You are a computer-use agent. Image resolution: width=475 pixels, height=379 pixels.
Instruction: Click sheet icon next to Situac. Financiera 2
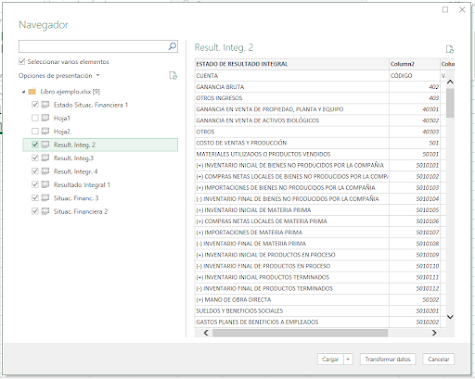(x=45, y=211)
